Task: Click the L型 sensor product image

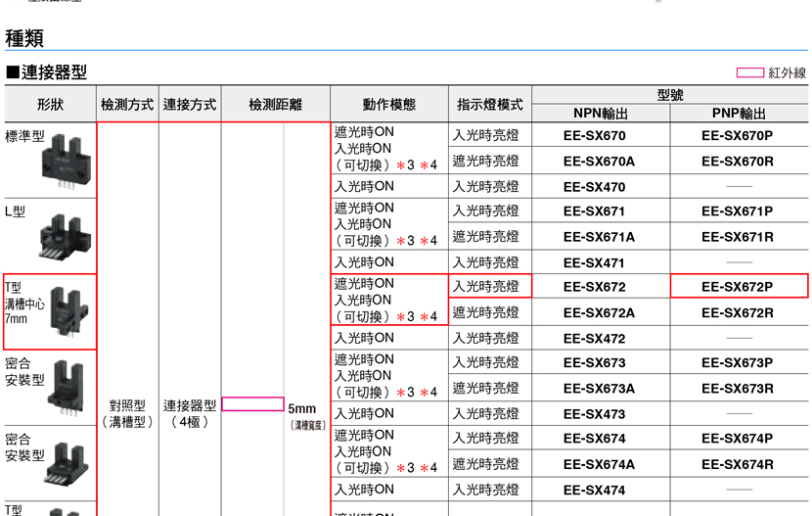Action: coord(66,236)
